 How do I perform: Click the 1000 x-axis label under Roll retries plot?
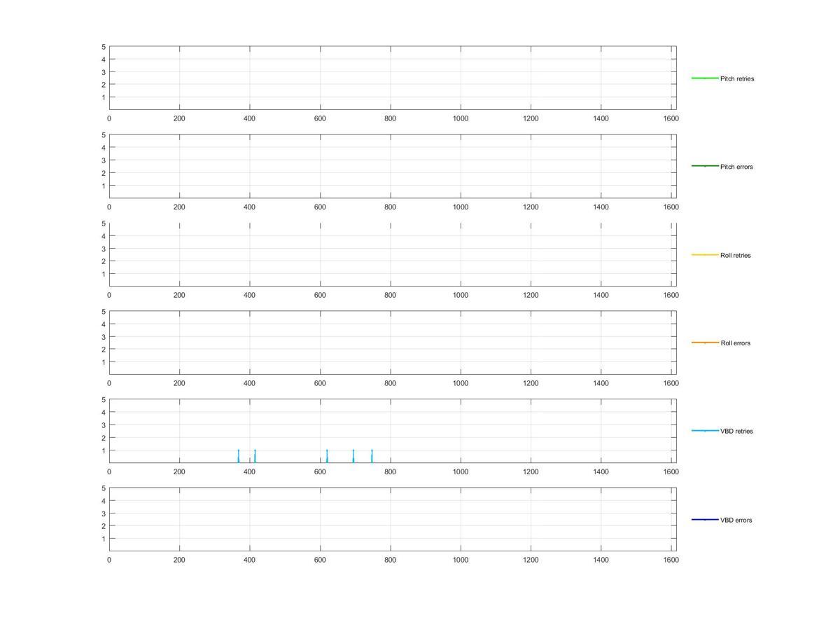click(460, 296)
